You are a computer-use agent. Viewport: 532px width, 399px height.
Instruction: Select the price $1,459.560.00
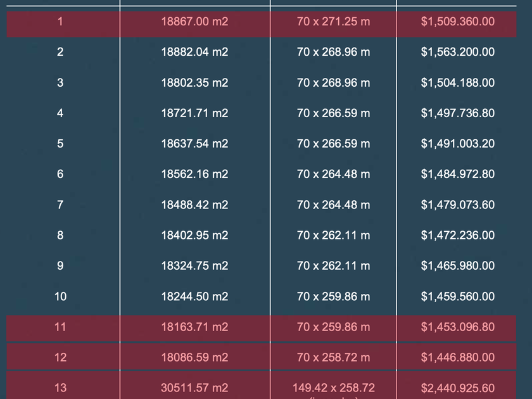(458, 296)
